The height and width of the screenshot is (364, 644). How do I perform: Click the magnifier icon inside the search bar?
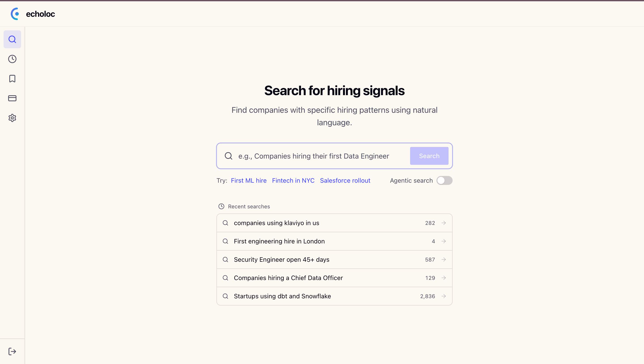[228, 156]
